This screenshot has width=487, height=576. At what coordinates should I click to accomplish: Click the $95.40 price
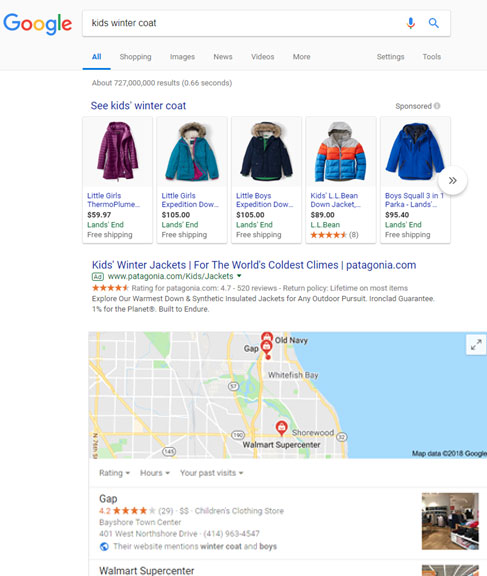[x=397, y=215]
